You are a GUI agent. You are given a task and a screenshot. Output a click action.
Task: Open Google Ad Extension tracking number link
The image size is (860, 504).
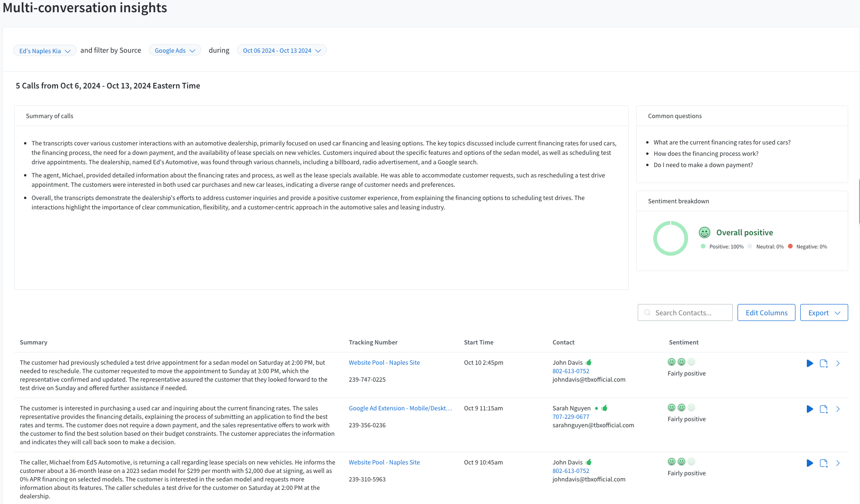pyautogui.click(x=400, y=408)
